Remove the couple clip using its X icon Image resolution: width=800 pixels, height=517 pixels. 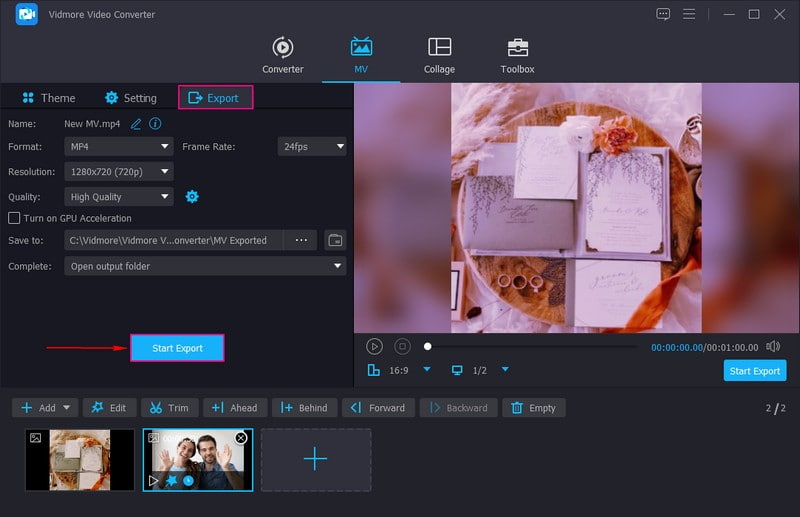point(241,438)
